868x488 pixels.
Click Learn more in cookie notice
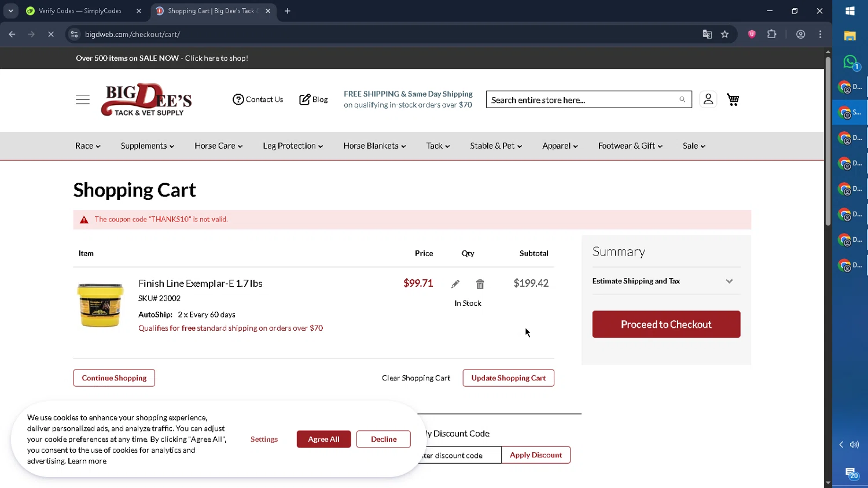pos(87,461)
